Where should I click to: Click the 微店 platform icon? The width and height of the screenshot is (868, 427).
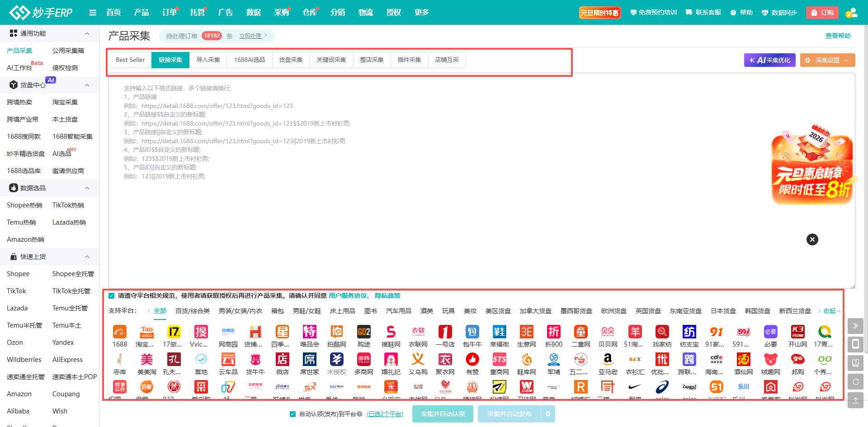(283, 360)
